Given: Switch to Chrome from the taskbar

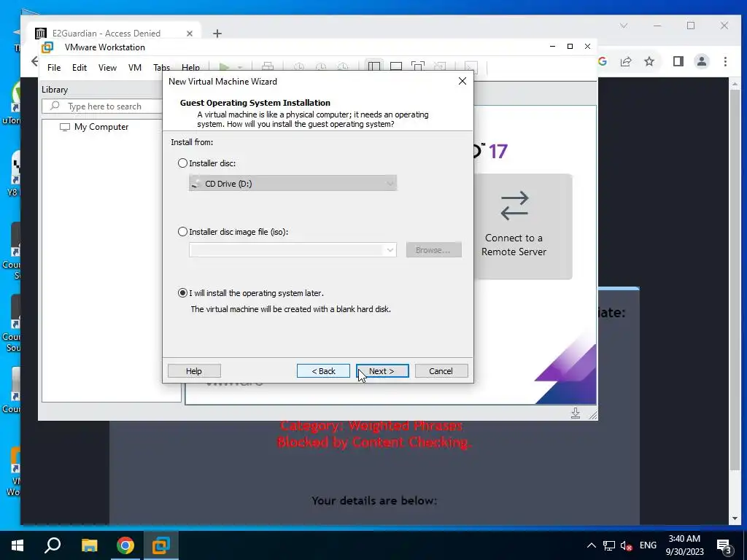Looking at the screenshot, I should (x=125, y=545).
